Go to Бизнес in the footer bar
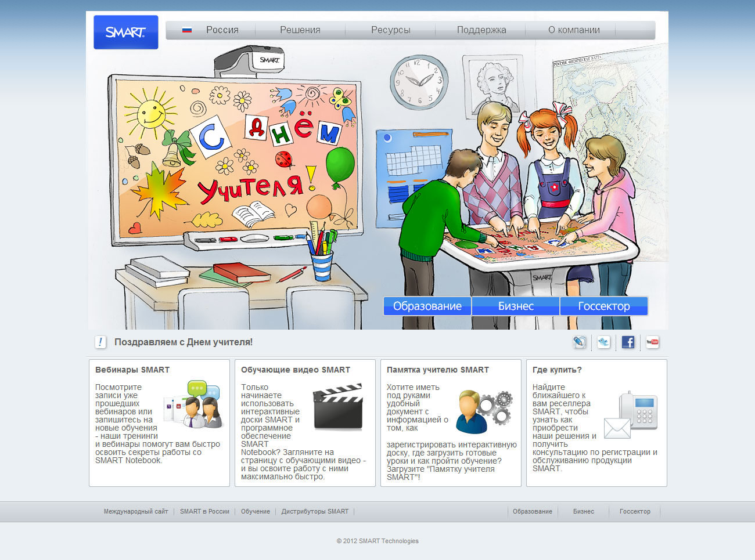Screen dimensions: 755x560 coord(584,512)
